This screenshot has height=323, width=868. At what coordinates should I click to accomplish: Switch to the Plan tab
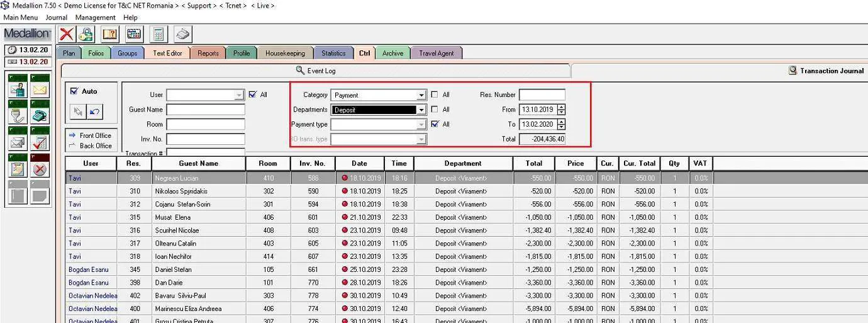tap(69, 53)
